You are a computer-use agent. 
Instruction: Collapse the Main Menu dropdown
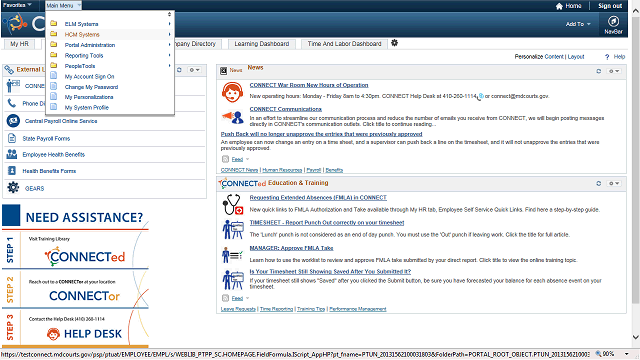[63, 6]
